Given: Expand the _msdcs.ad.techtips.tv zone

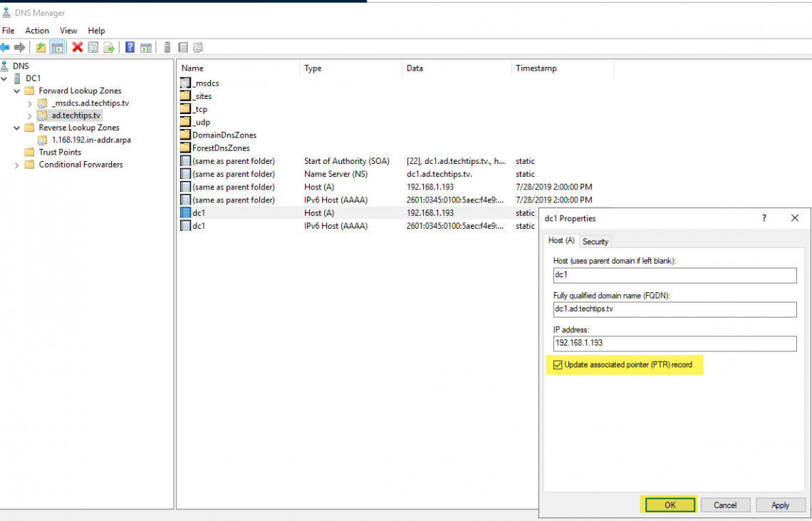Looking at the screenshot, I should pos(31,103).
